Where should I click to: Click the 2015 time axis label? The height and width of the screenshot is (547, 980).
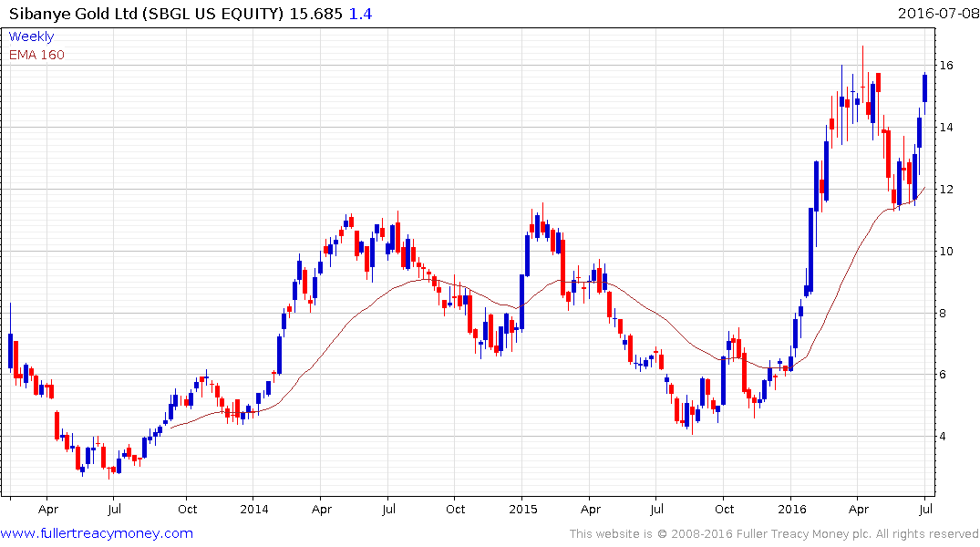pos(523,509)
